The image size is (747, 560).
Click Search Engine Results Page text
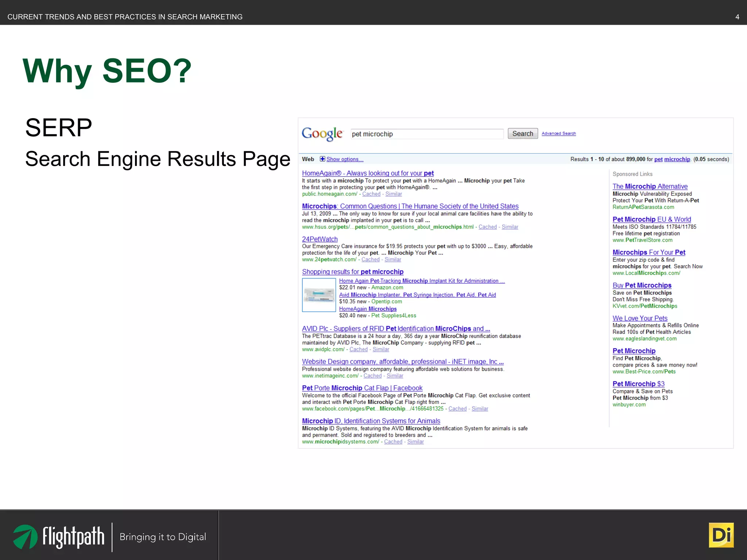coord(158,159)
